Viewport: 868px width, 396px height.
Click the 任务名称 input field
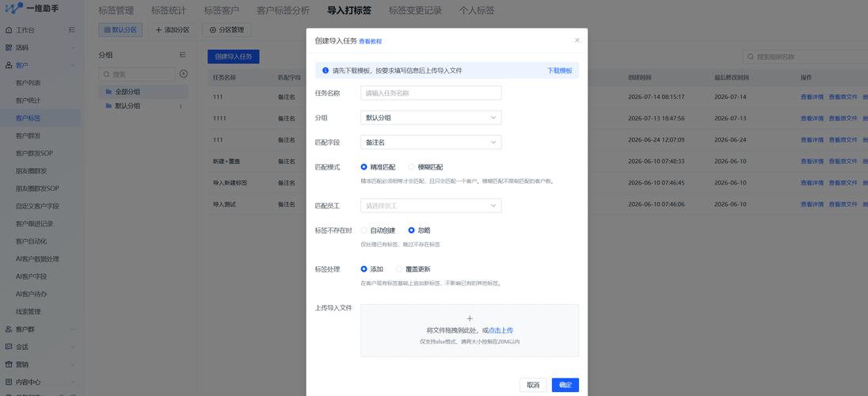[431, 93]
